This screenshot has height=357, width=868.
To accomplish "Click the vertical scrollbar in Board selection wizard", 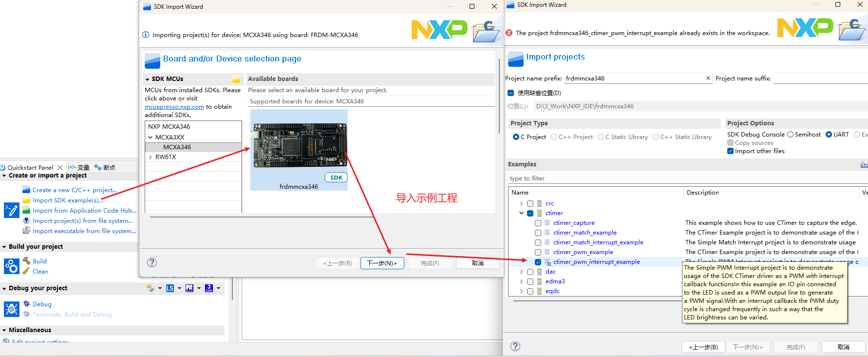I will click(x=499, y=97).
